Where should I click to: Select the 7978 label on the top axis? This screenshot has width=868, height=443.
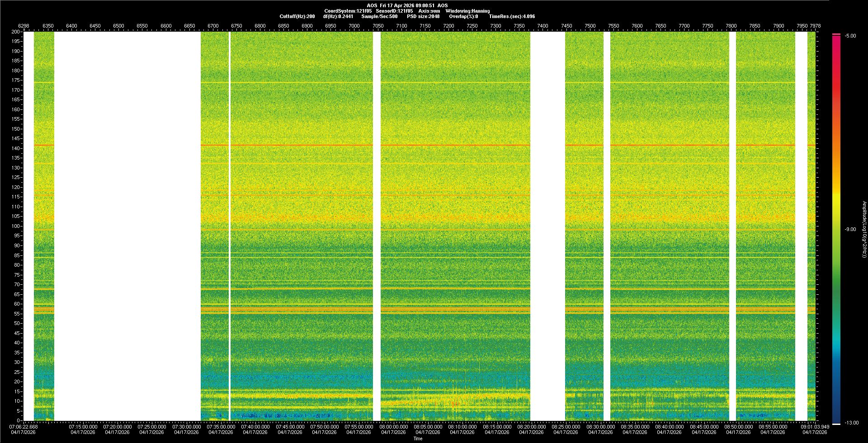(815, 26)
